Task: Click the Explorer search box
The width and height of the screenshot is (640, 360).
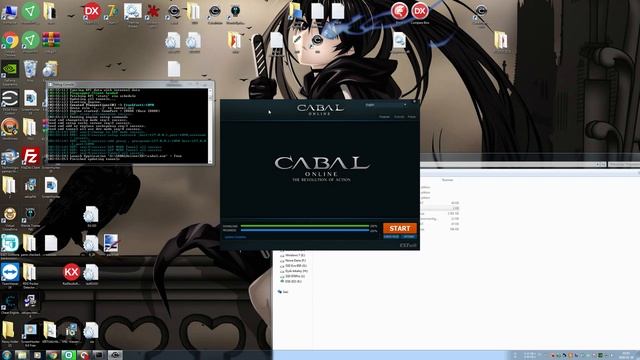Action: coord(623,164)
